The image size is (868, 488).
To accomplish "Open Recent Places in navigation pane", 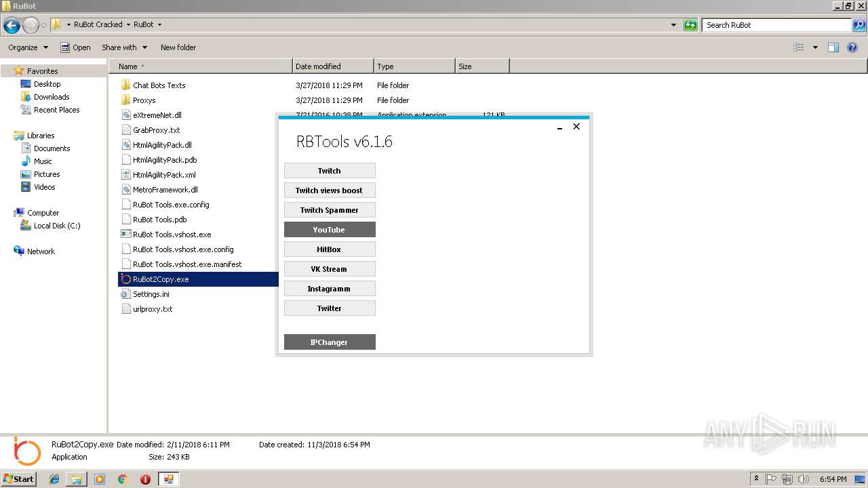I will [x=56, y=110].
